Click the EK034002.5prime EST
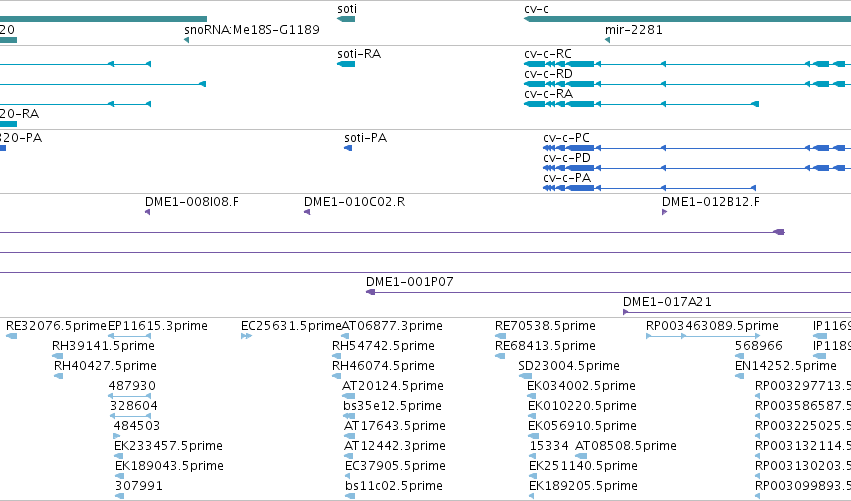 coord(532,397)
